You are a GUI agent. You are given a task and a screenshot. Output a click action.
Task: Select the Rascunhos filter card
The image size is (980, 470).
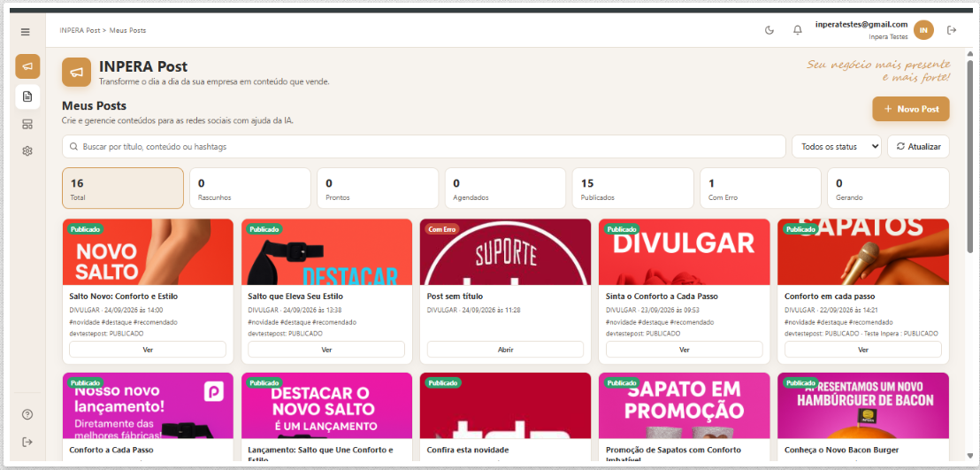[250, 189]
